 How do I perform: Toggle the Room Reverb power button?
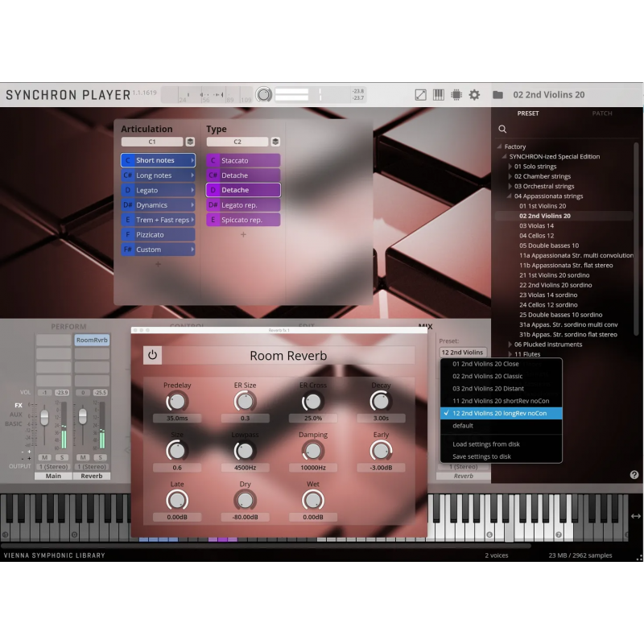(153, 354)
